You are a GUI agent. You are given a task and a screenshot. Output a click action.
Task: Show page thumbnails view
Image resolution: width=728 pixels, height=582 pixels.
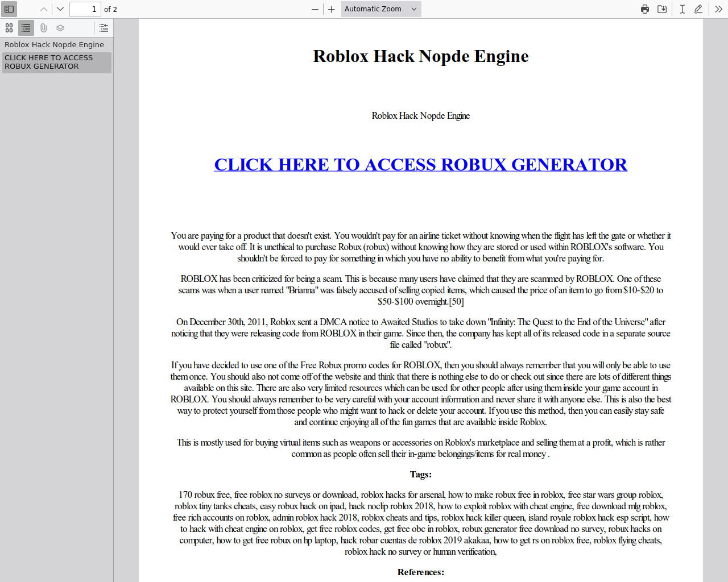tap(9, 28)
